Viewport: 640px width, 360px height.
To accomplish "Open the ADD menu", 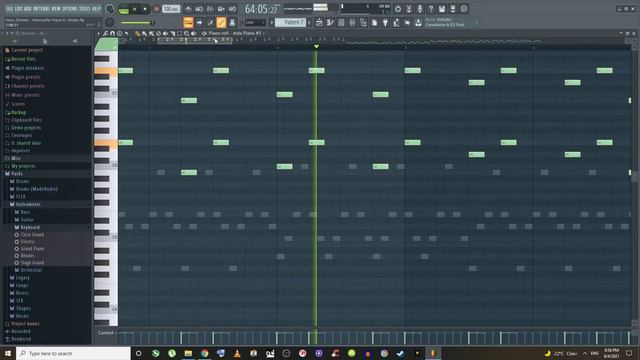I will (28, 9).
